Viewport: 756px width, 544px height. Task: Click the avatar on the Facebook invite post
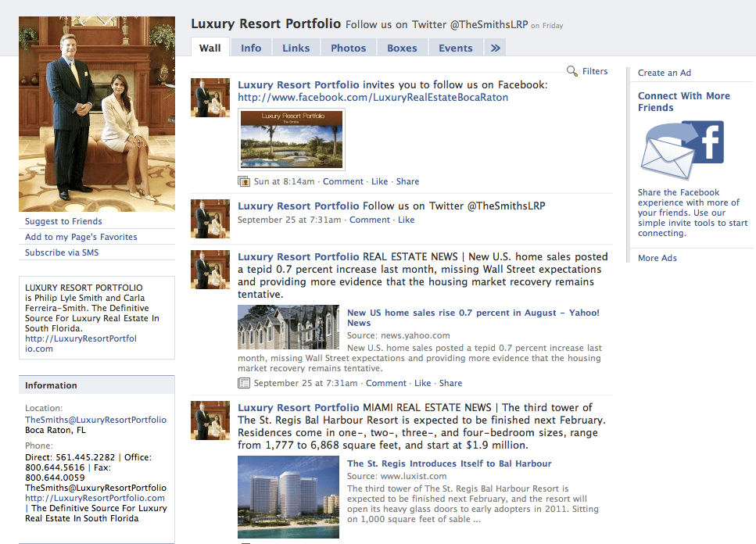click(x=210, y=98)
